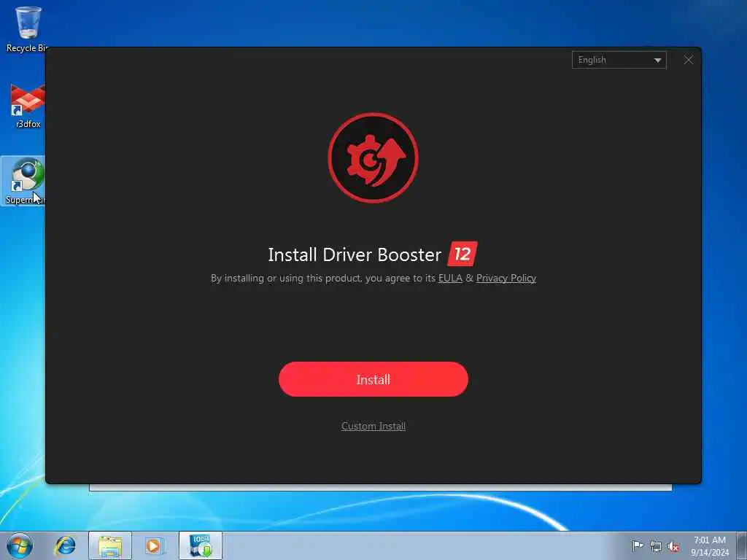Click the Show Desktop strip at taskbar end

click(742, 545)
